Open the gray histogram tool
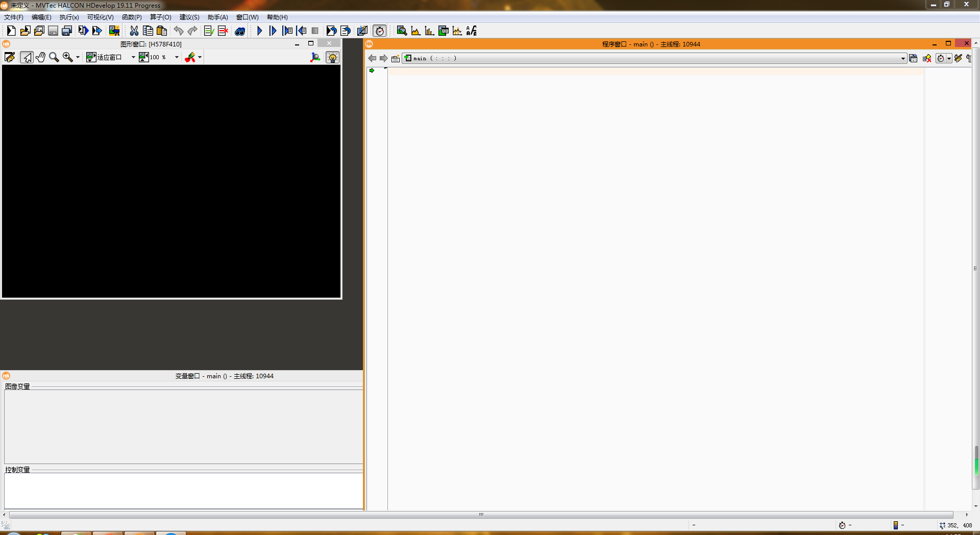 (x=415, y=31)
